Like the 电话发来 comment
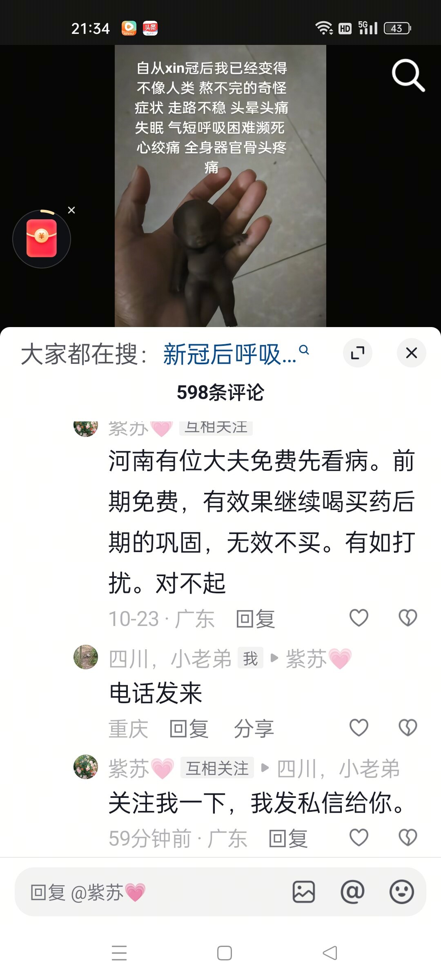Screen dimensions: 441x980 coord(359,728)
